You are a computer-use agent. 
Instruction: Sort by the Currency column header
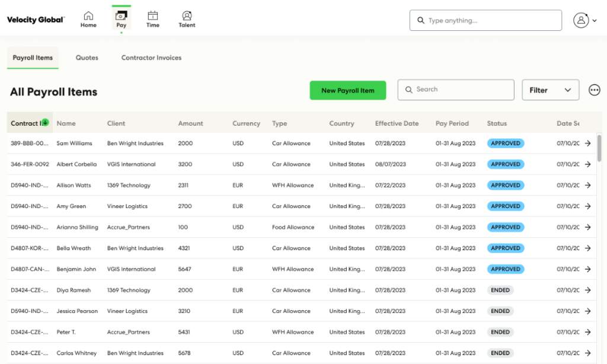[246, 123]
